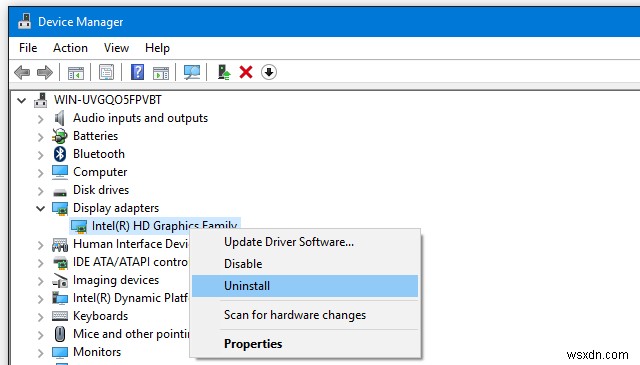Image resolution: width=640 pixels, height=365 pixels.
Task: Click the speaker icon for Audio inputs
Action: tap(60, 118)
